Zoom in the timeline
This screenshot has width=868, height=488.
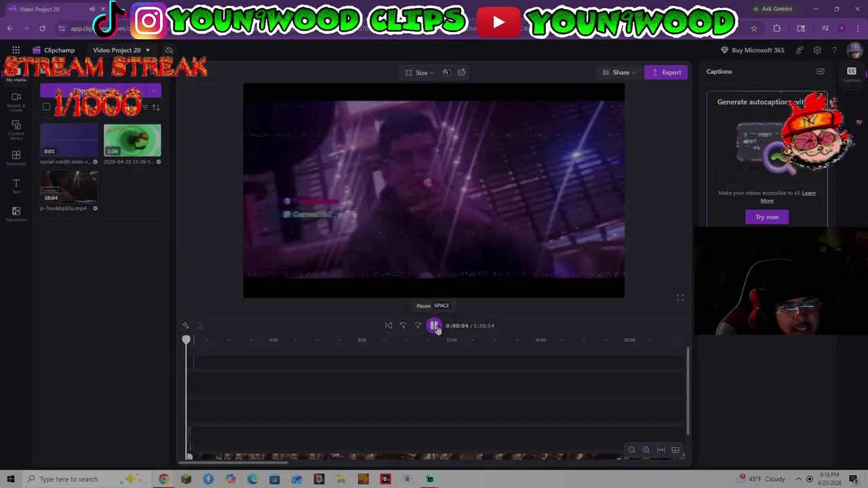646,450
